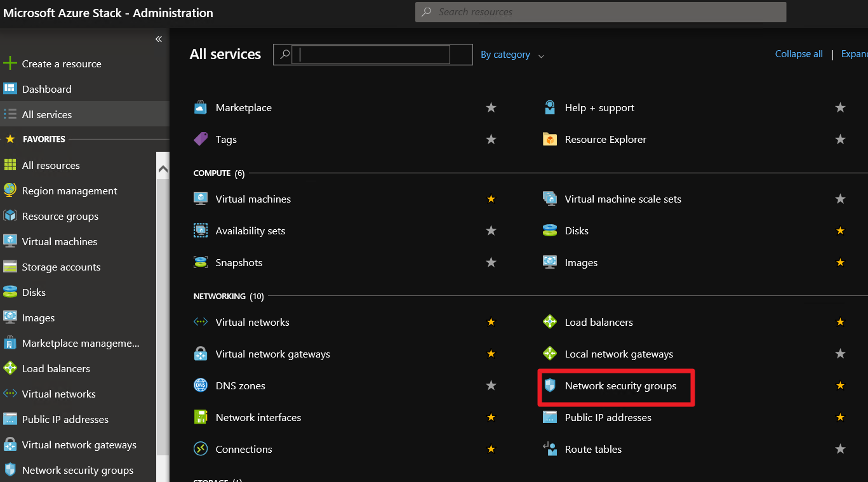Select Dashboard in the left menu

(x=46, y=89)
